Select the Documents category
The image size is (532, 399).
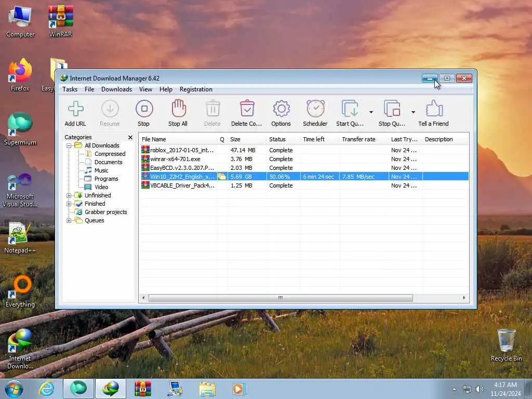108,162
